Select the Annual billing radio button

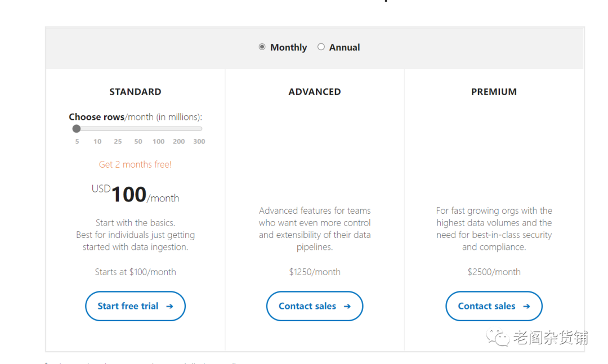click(321, 47)
